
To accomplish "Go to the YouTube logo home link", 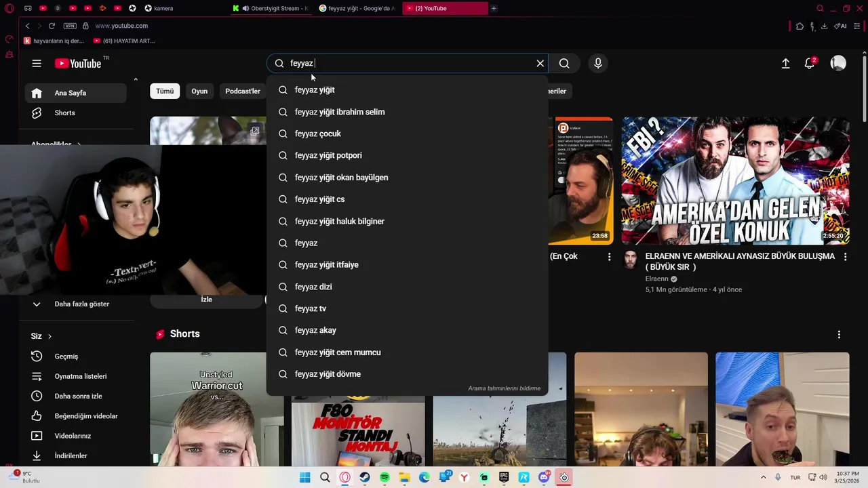I will pos(78,63).
